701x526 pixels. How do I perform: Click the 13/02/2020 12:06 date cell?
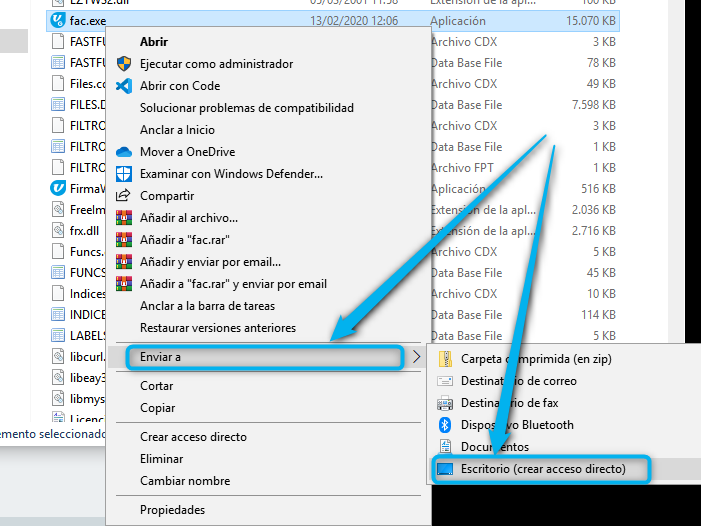(x=354, y=21)
